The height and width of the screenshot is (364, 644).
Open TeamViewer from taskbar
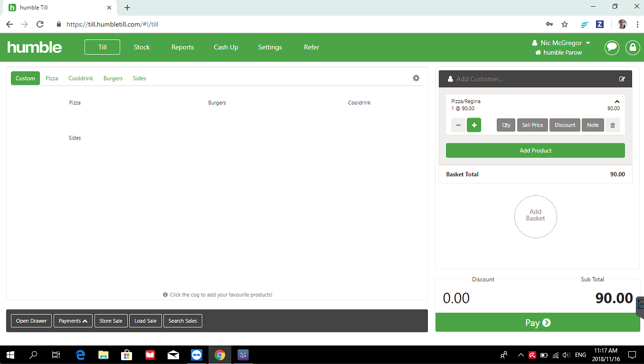pos(196,355)
